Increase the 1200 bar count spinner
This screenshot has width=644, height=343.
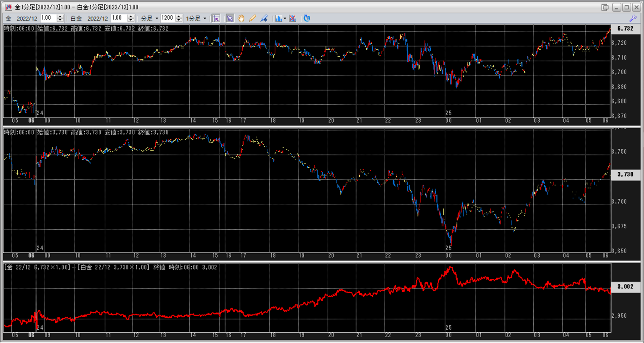(x=179, y=16)
